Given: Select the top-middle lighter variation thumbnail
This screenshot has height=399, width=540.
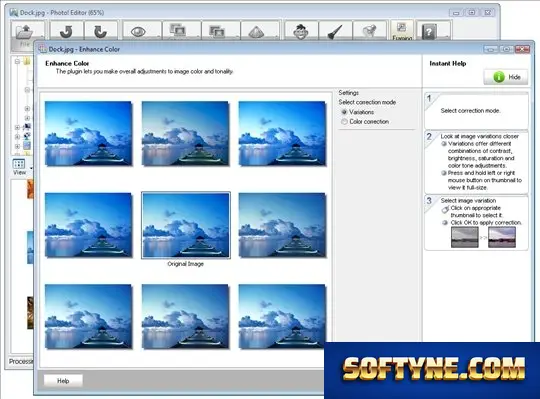Looking at the screenshot, I should [x=185, y=134].
